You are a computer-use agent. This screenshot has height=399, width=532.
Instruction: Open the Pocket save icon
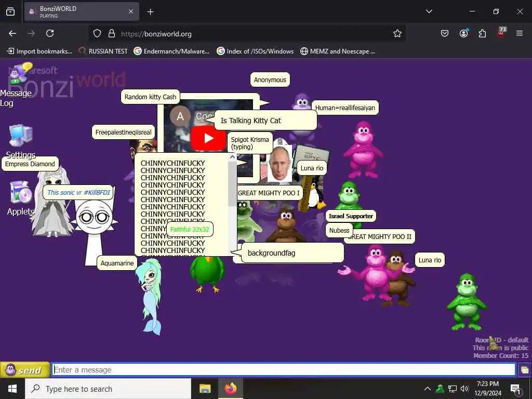[445, 33]
